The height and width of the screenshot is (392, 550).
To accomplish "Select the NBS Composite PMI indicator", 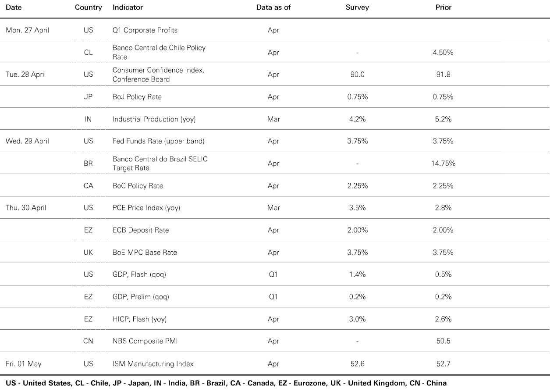I will pyautogui.click(x=144, y=342).
